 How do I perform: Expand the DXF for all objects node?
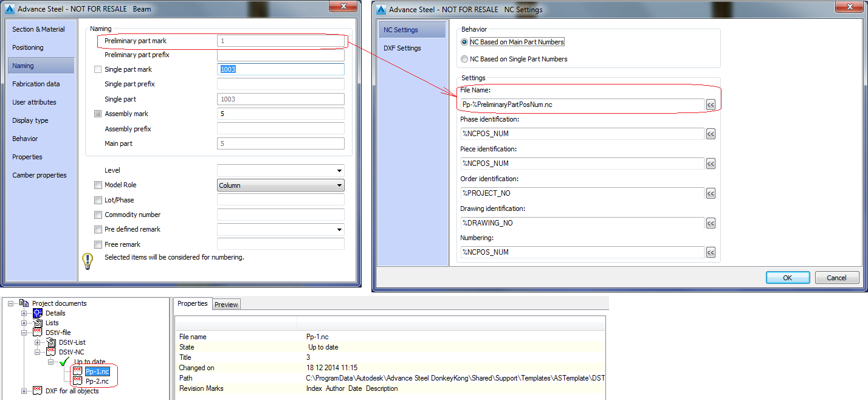25,391
